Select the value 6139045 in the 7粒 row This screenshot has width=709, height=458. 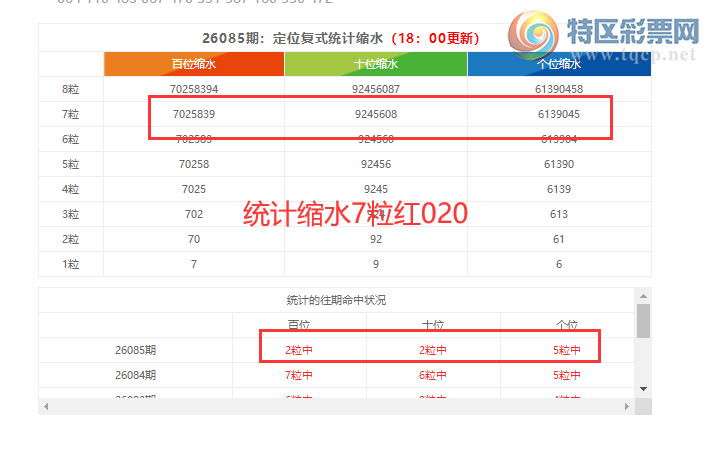pyautogui.click(x=559, y=114)
